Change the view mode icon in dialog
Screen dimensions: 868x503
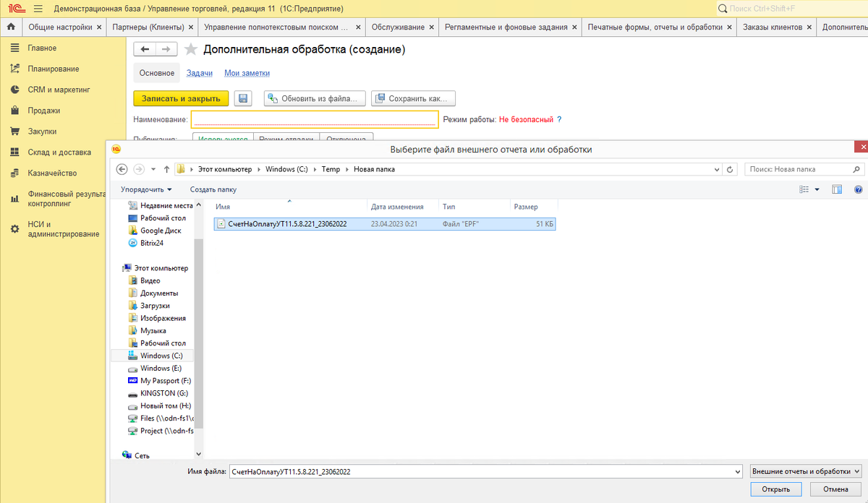click(804, 189)
